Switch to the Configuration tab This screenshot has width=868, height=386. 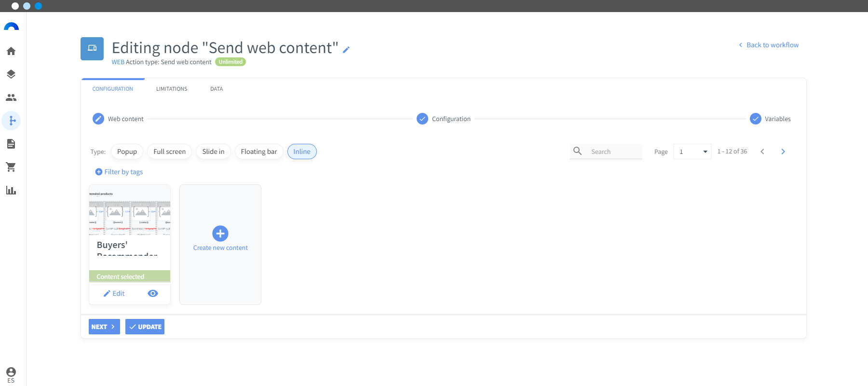click(113, 89)
